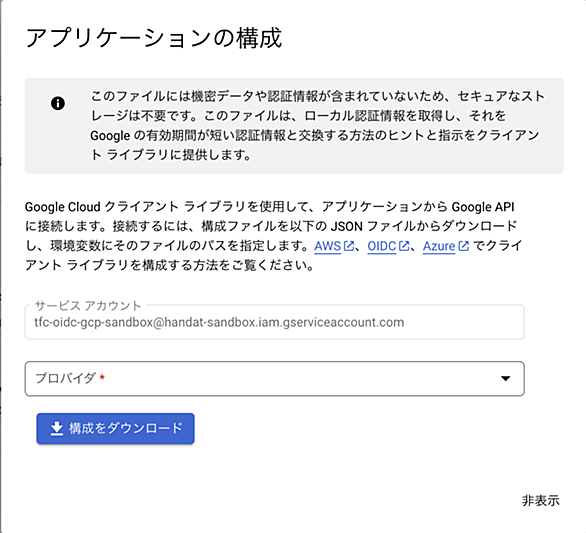Click the 構成をダウンロード button

(115, 428)
